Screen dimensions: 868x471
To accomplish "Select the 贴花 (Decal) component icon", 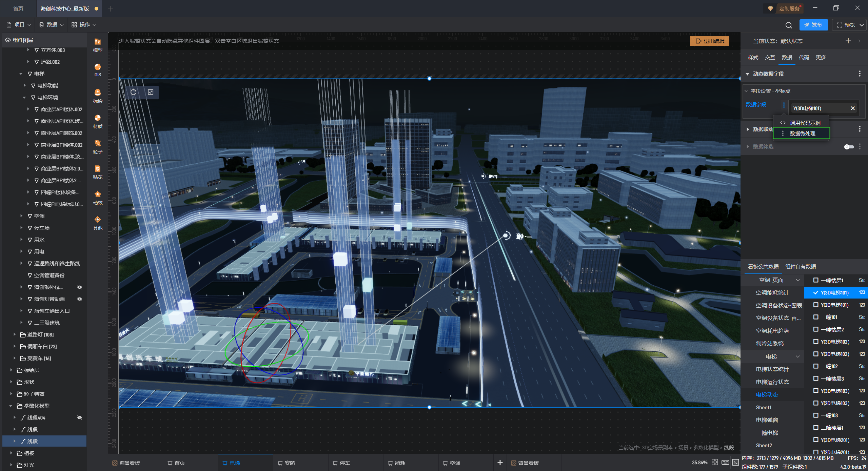I will (x=98, y=171).
